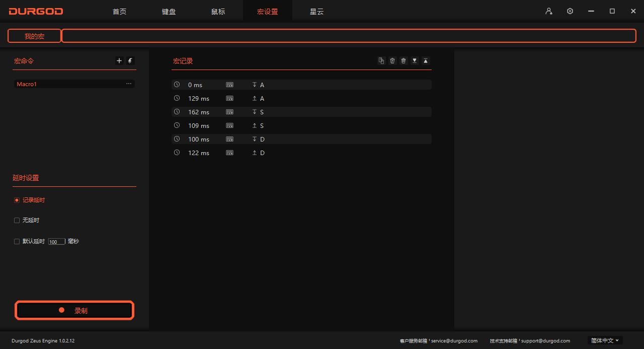Viewport: 644px width, 349px height.
Task: Click the key-down arrow on the 0 ms row
Action: [x=255, y=85]
